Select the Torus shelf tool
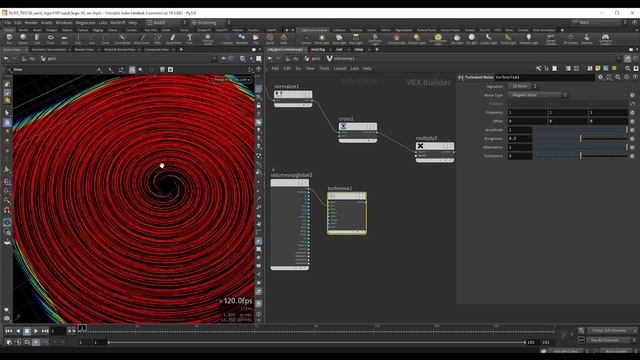This screenshot has height=360, width=640. (51, 39)
